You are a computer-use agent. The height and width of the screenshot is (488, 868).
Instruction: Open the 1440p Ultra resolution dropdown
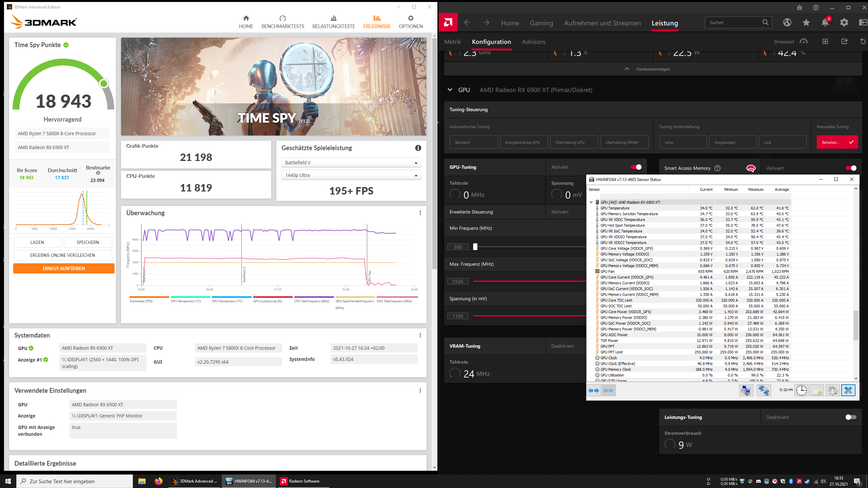[351, 175]
